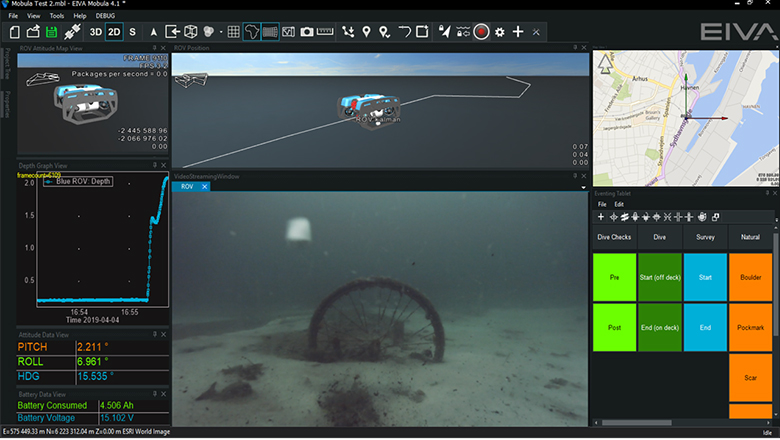Click the orange Boulder event button
Image resolution: width=780 pixels, height=440 pixels.
(750, 277)
